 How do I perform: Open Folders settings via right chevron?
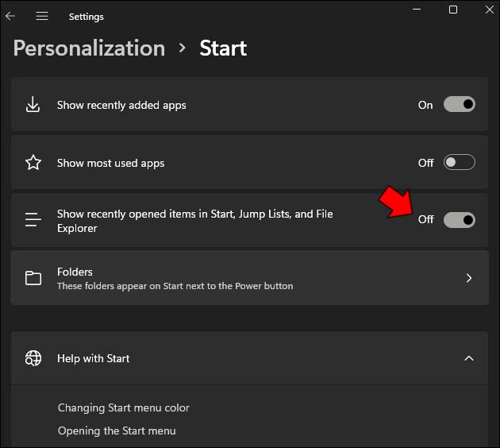pyautogui.click(x=469, y=278)
